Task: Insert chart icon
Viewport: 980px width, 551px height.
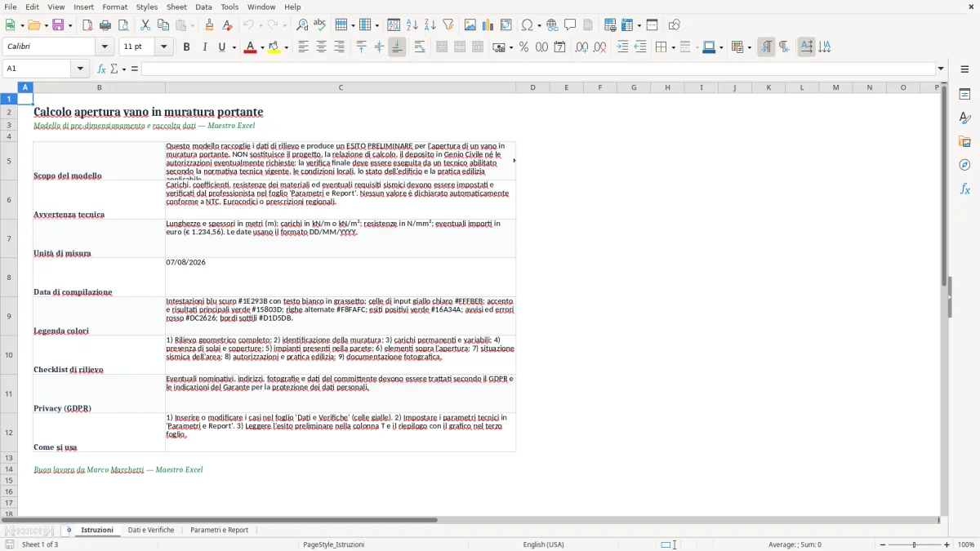Action: pyautogui.click(x=488, y=25)
